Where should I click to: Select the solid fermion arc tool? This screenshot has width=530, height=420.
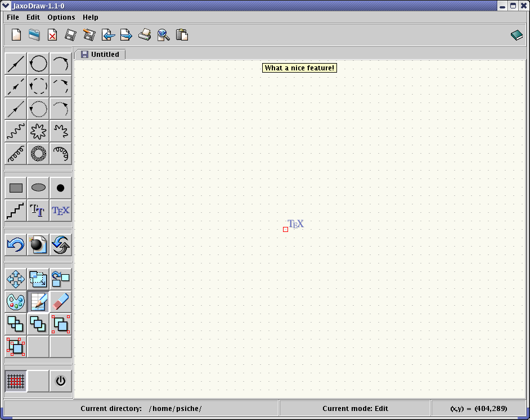click(61, 64)
